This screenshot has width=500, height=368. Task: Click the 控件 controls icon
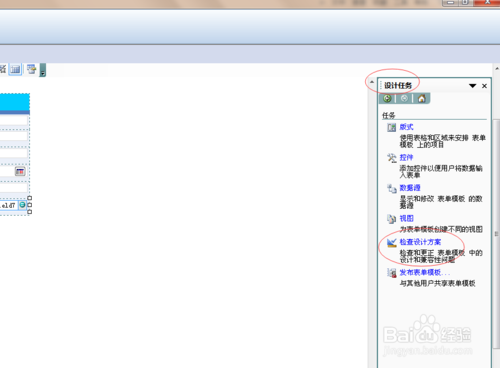coord(391,158)
